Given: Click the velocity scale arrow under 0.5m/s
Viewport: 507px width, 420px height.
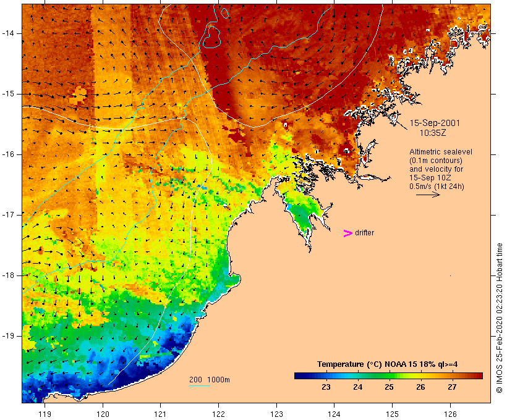Looking at the screenshot, I should click(x=428, y=195).
